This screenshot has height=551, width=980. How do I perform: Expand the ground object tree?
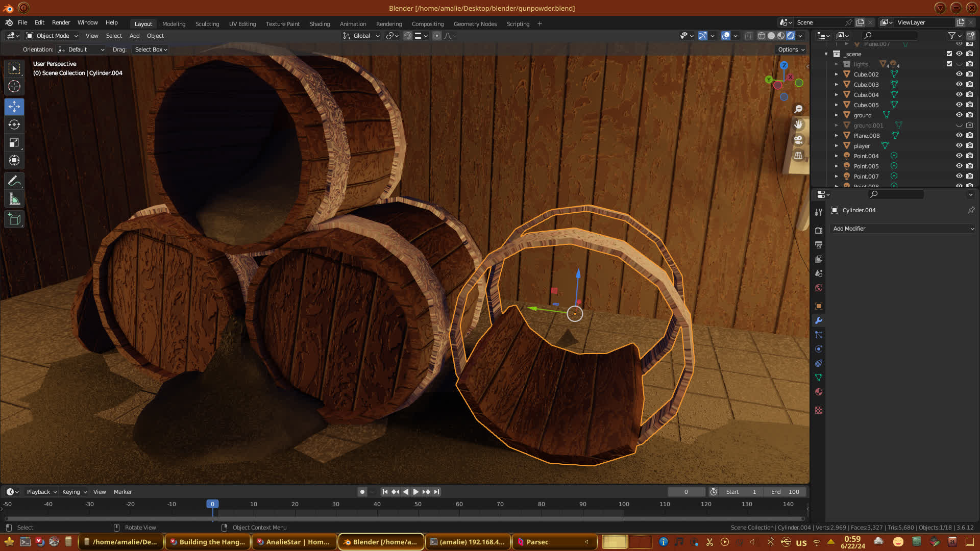click(836, 115)
